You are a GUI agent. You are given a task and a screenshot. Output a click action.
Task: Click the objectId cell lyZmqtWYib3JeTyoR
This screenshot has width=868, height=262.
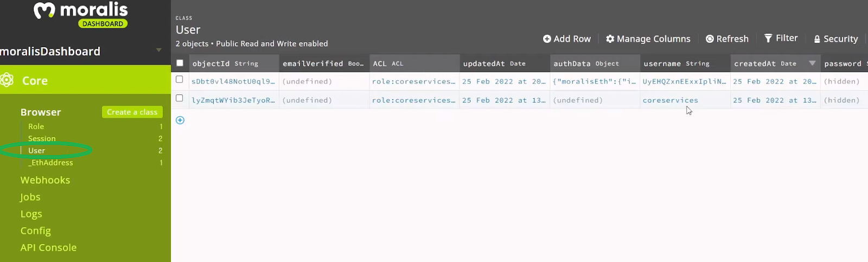[x=233, y=100]
